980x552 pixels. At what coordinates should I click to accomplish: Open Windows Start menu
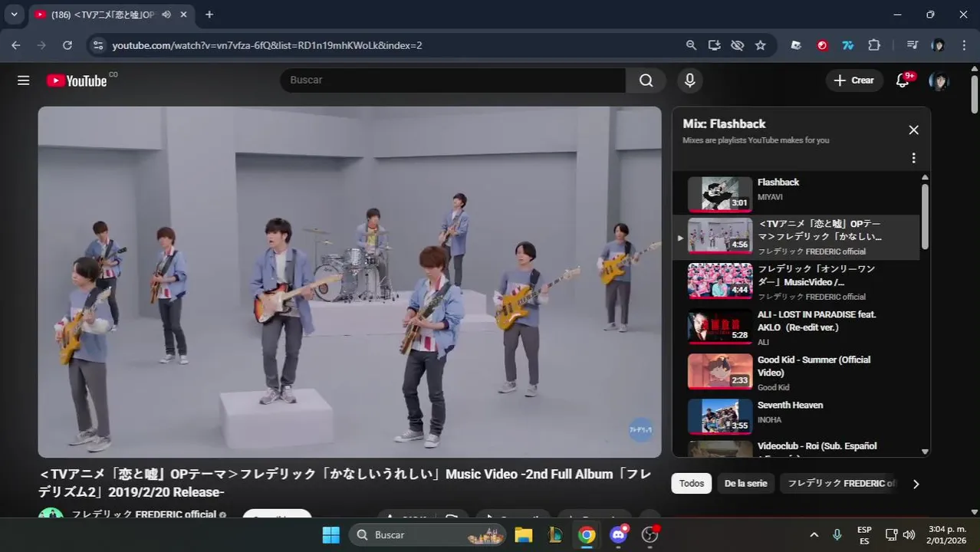pyautogui.click(x=331, y=534)
